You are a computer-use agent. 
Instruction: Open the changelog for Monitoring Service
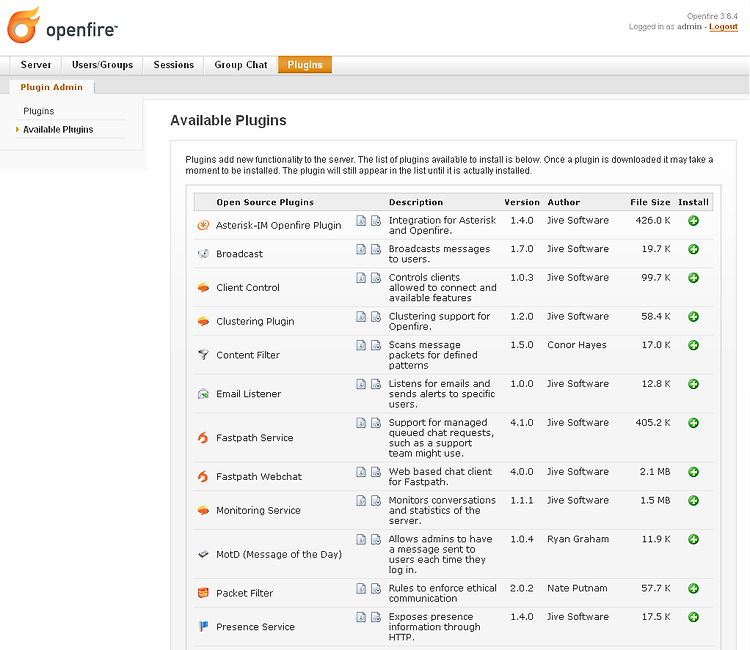[x=376, y=501]
